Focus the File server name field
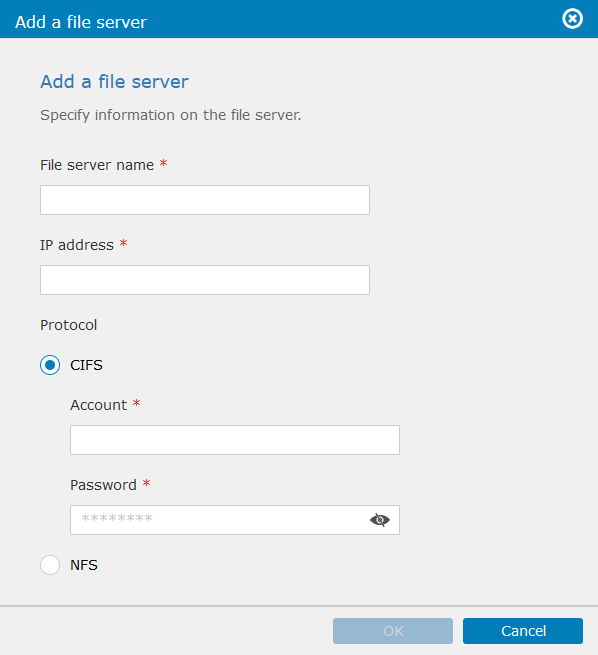The height and width of the screenshot is (655, 598). (x=205, y=200)
